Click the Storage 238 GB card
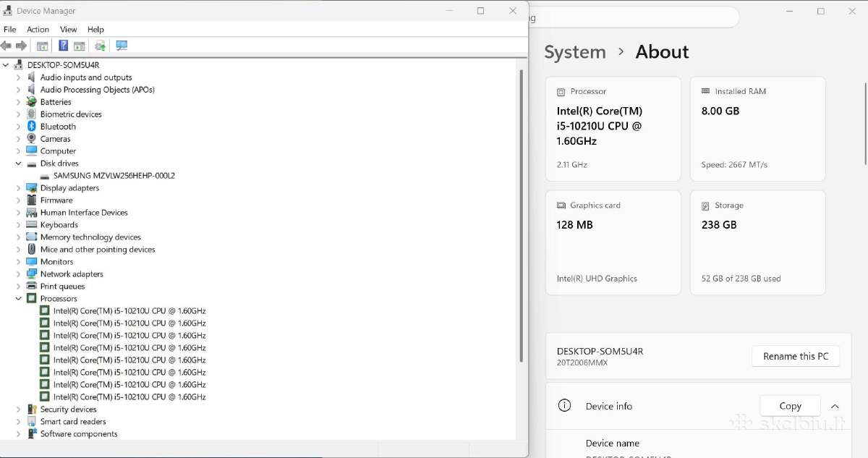 (757, 242)
